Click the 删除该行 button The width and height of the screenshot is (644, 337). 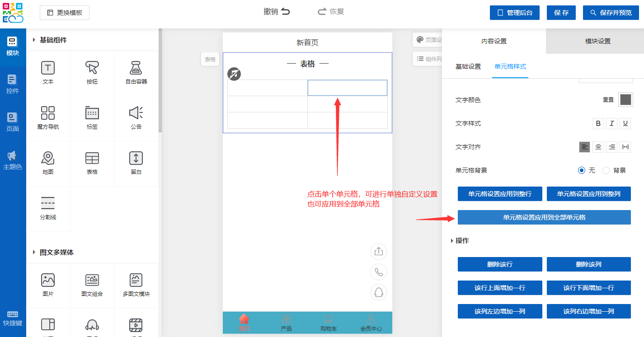500,264
